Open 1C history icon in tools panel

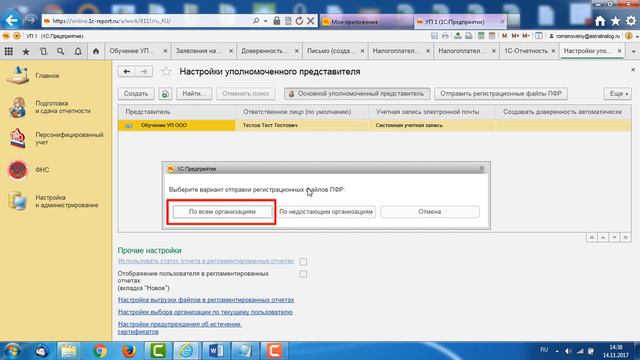point(43,51)
